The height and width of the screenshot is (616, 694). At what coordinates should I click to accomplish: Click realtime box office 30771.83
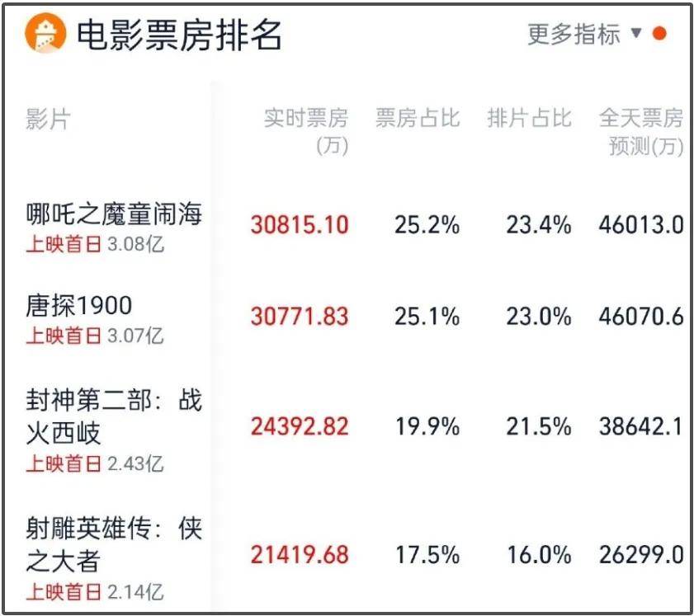(x=300, y=317)
